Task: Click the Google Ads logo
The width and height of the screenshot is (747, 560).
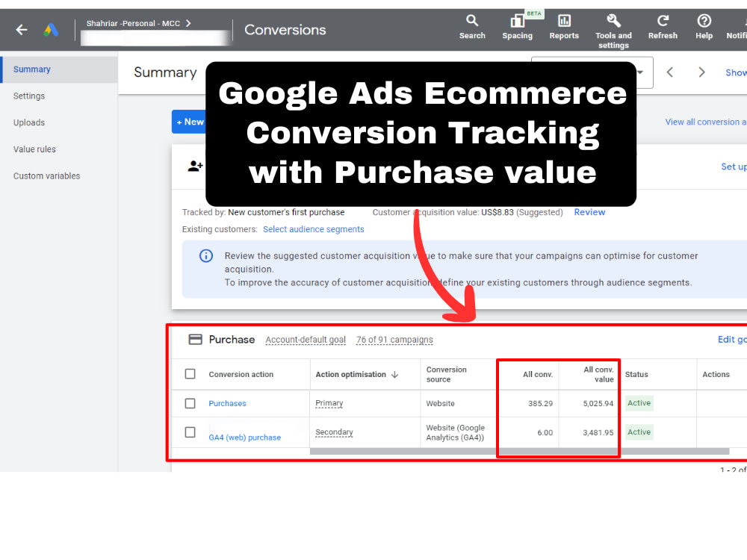Action: tap(51, 30)
